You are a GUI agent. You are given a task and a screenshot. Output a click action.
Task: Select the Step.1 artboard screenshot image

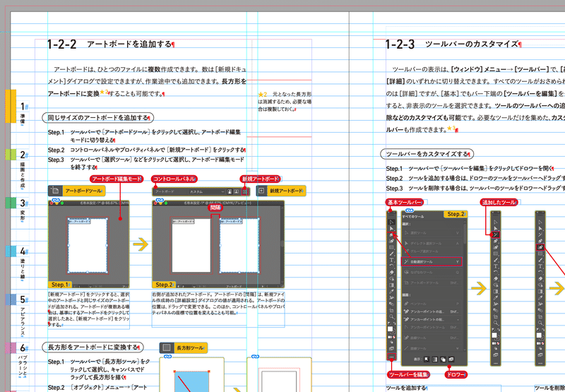pyautogui.click(x=89, y=244)
